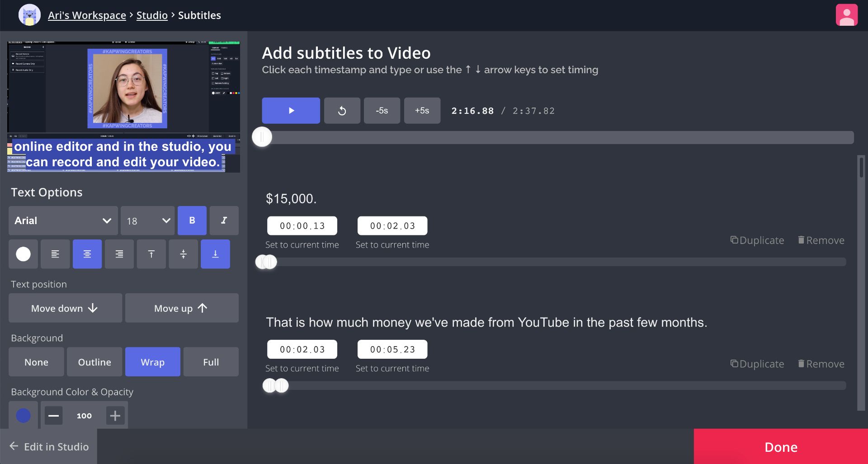868x464 pixels.
Task: Click the 00:00.13 start timestamp field
Action: click(x=302, y=226)
